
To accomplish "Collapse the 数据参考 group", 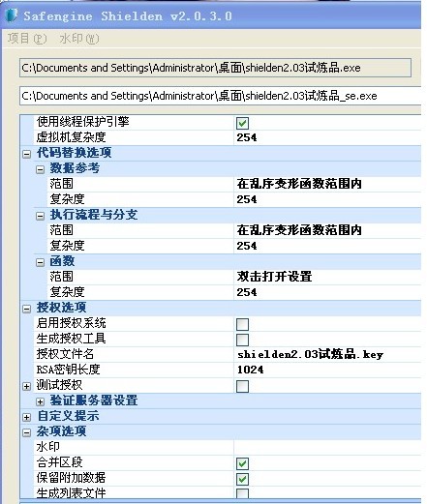I will [x=40, y=169].
